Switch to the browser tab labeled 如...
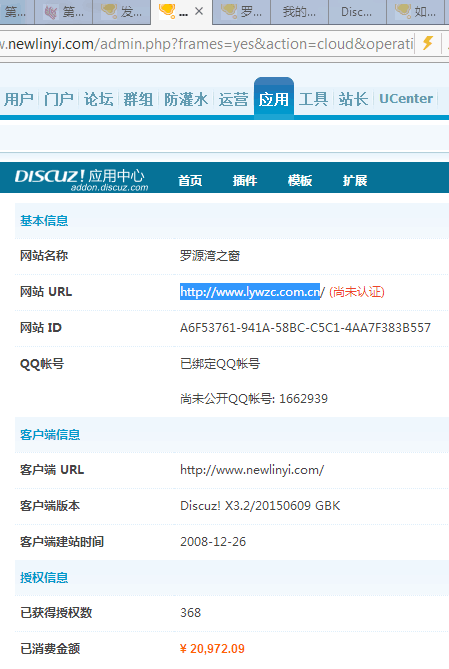 (417, 12)
